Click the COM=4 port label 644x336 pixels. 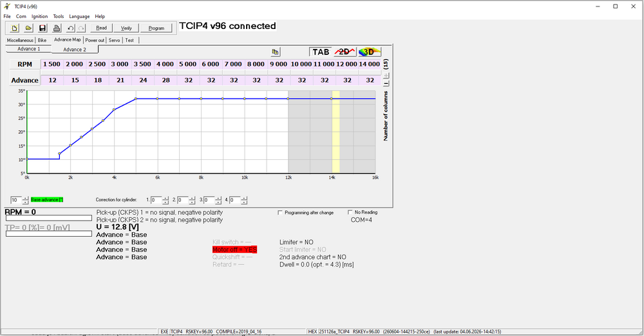pos(361,220)
